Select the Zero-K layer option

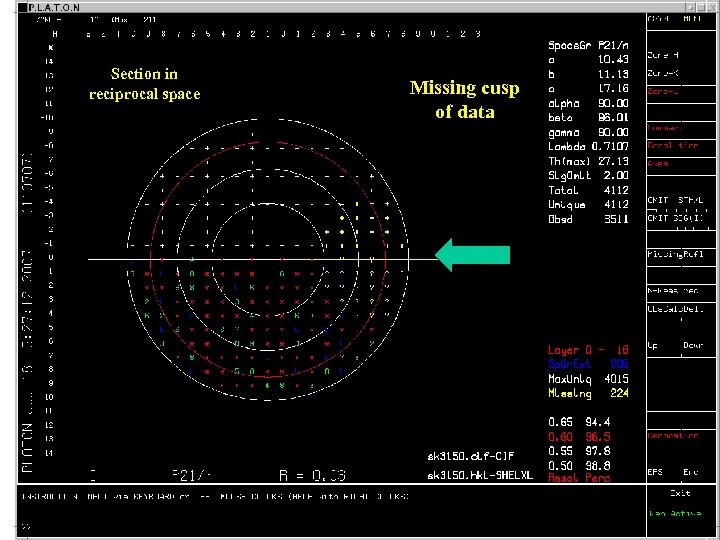pyautogui.click(x=664, y=73)
